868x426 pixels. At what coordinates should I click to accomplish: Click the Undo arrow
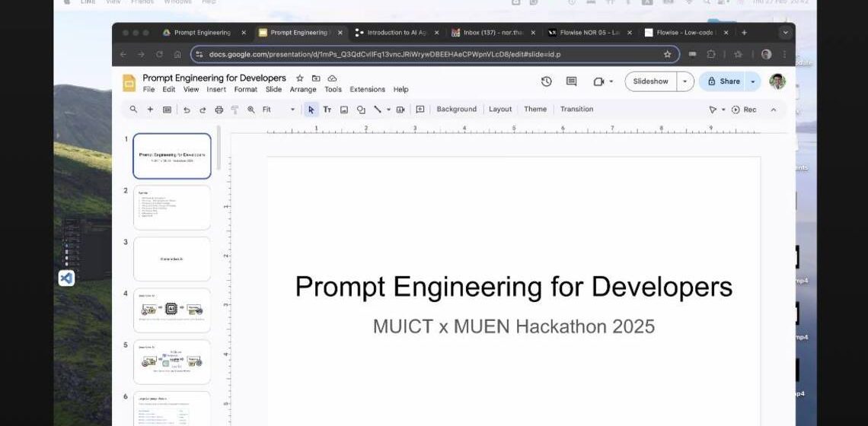(x=187, y=110)
